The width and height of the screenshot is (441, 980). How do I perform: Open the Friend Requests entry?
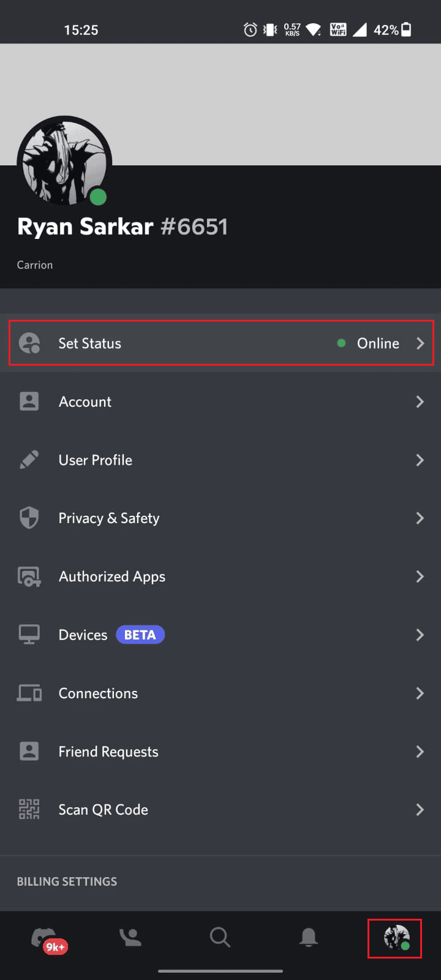(x=221, y=752)
